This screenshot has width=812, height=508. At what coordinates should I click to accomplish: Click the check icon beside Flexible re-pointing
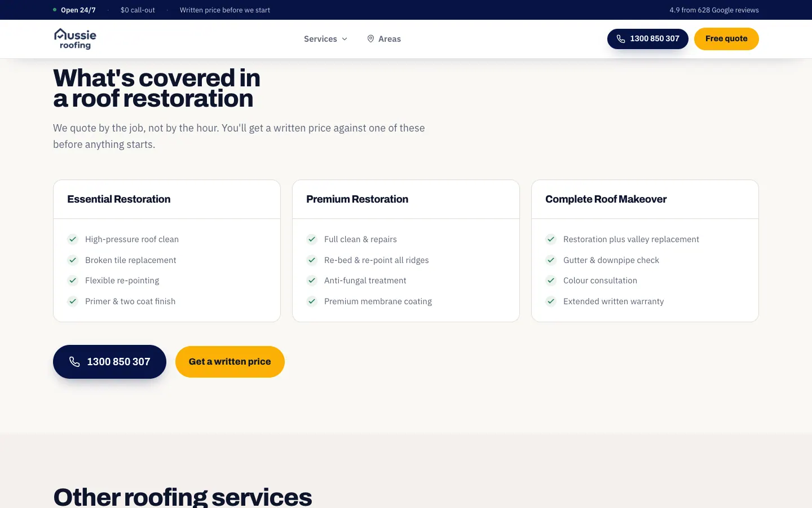73,281
